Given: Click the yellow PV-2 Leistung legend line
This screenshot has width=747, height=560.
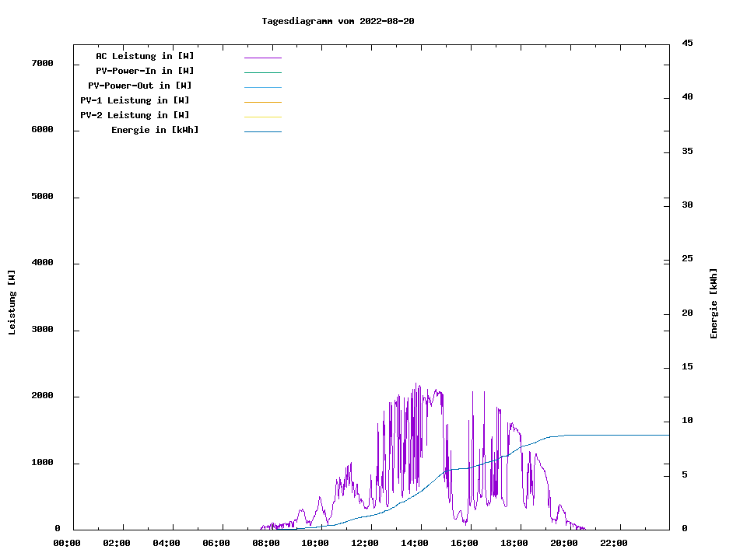Looking at the screenshot, I should (262, 117).
